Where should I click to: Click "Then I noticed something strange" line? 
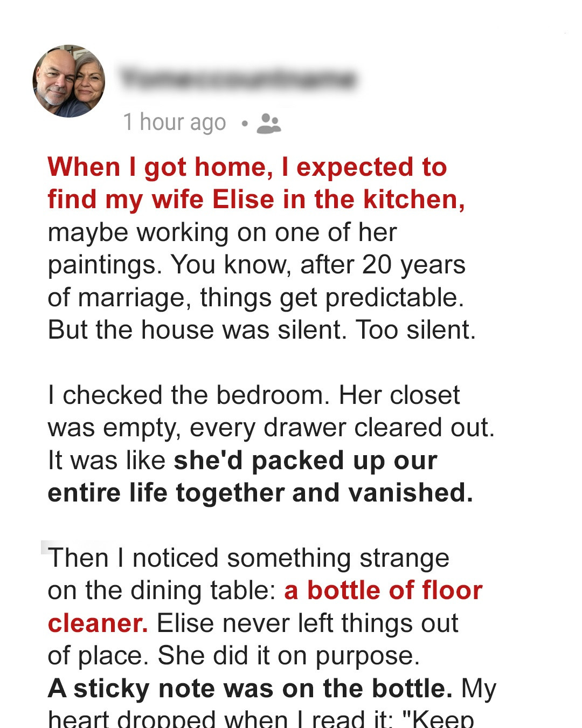248,558
